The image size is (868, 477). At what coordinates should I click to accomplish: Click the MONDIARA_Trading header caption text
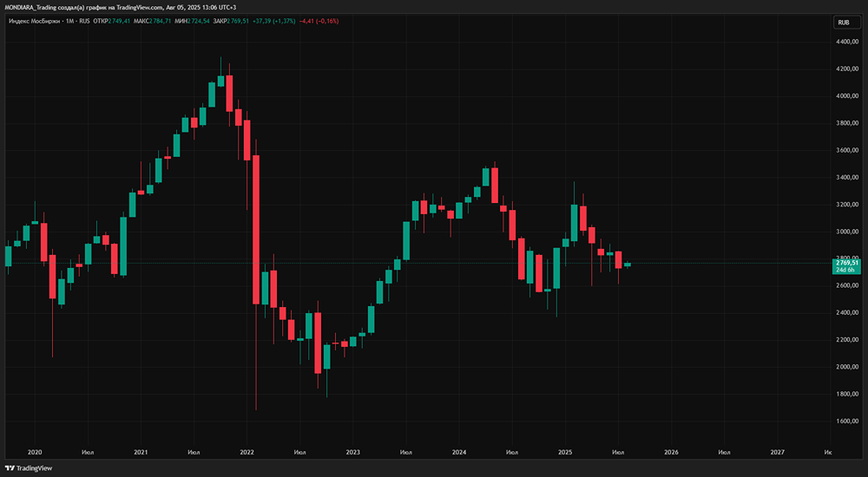coord(120,7)
